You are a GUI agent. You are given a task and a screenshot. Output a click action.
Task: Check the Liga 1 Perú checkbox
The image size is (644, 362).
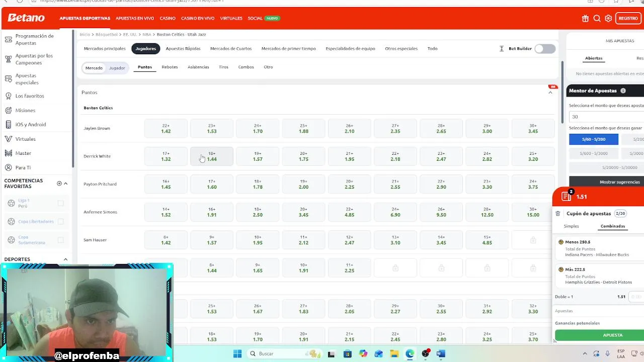[x=61, y=203]
